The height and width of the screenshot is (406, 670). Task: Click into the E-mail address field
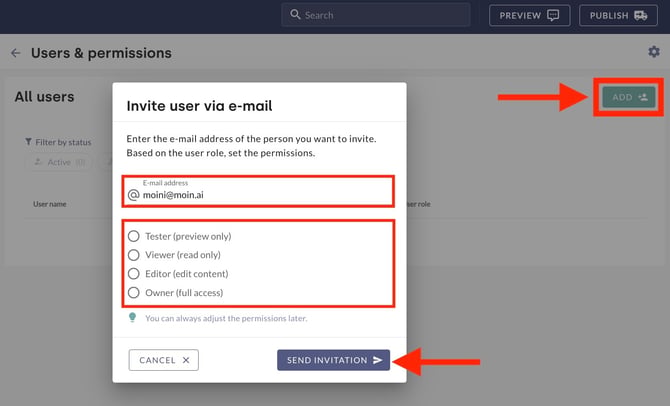tap(258, 191)
